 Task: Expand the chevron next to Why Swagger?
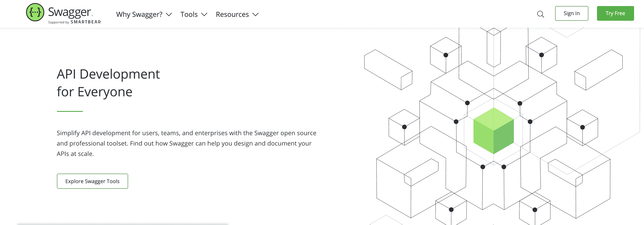click(169, 14)
